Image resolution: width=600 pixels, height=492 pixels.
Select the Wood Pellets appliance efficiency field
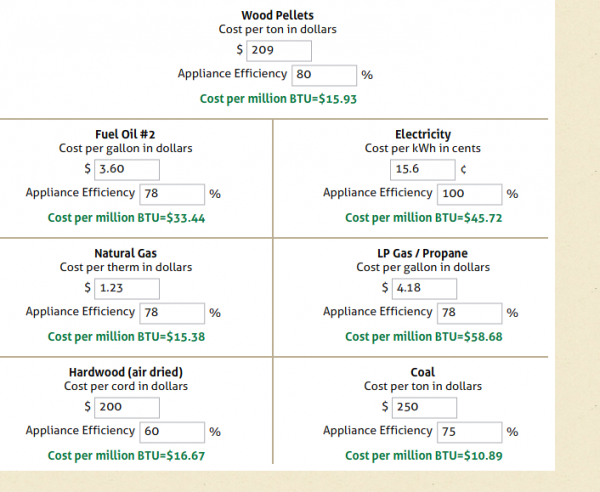click(x=323, y=75)
